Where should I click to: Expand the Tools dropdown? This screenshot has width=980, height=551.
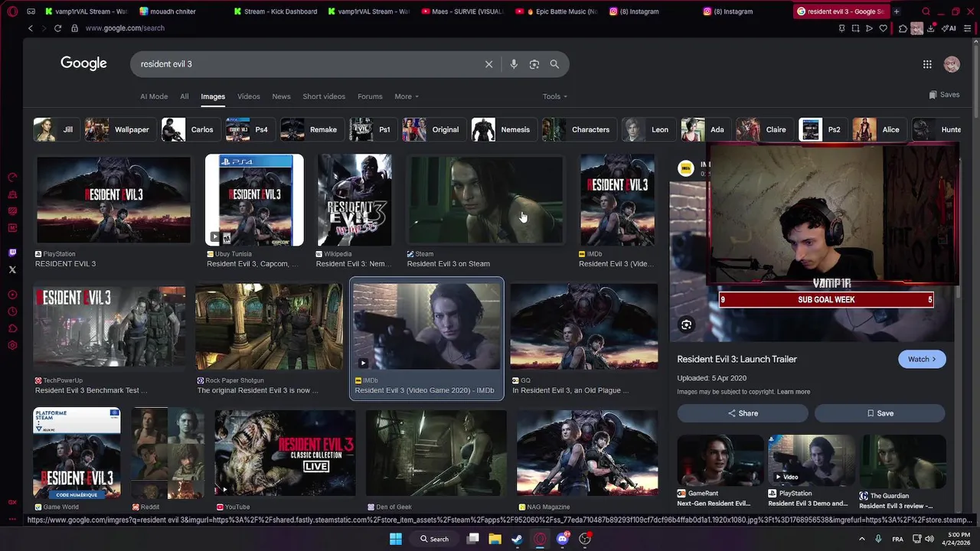[x=555, y=96]
